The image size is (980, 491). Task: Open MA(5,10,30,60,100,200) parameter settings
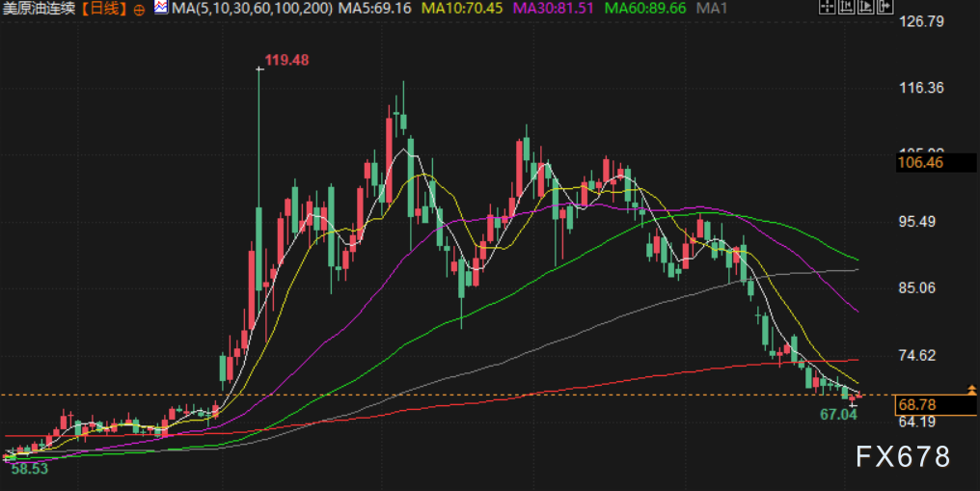pyautogui.click(x=252, y=9)
